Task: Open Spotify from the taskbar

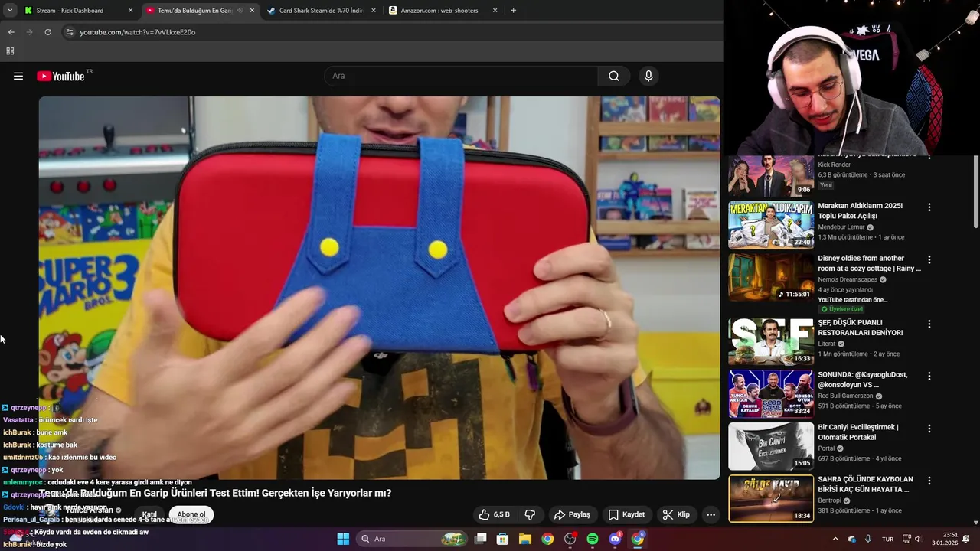Action: pyautogui.click(x=593, y=539)
